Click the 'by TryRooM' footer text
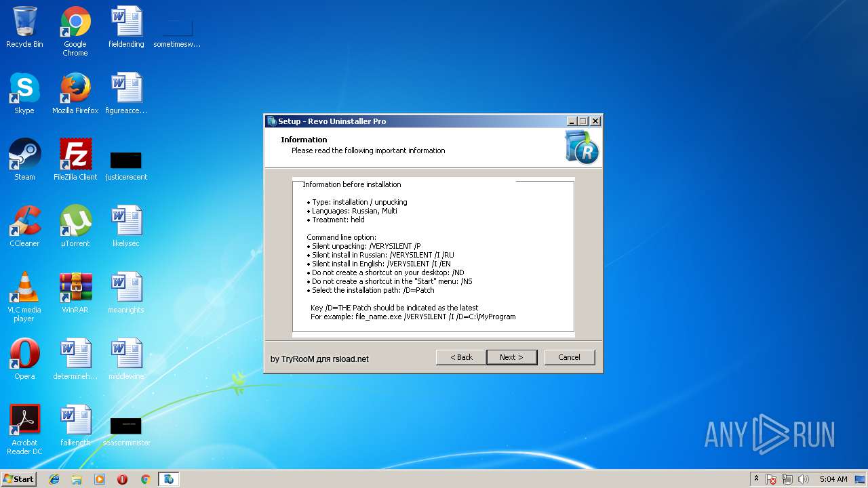868x488 pixels. tap(319, 359)
